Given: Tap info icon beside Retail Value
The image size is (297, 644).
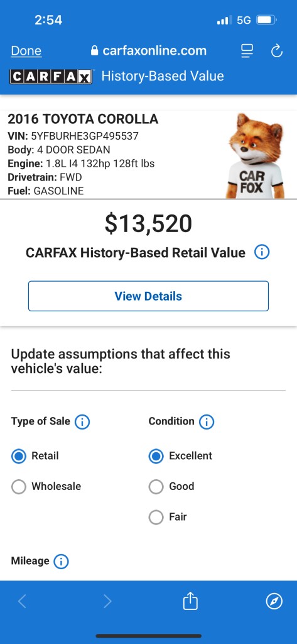Looking at the screenshot, I should [x=262, y=252].
